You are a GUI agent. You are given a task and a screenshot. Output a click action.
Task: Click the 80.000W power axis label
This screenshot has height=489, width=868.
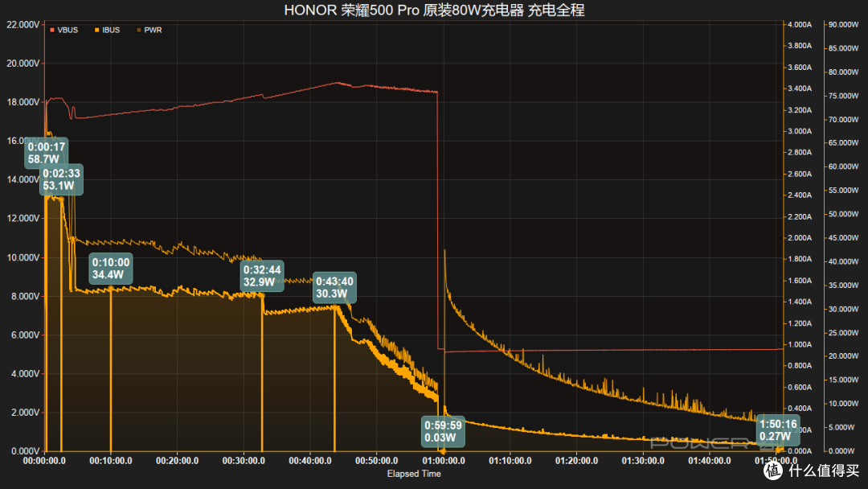point(844,72)
